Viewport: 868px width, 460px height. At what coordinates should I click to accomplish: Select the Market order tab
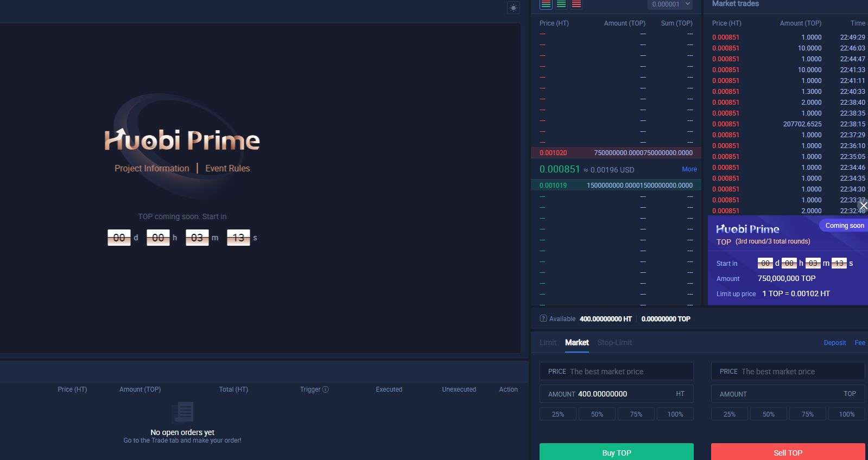(x=576, y=342)
